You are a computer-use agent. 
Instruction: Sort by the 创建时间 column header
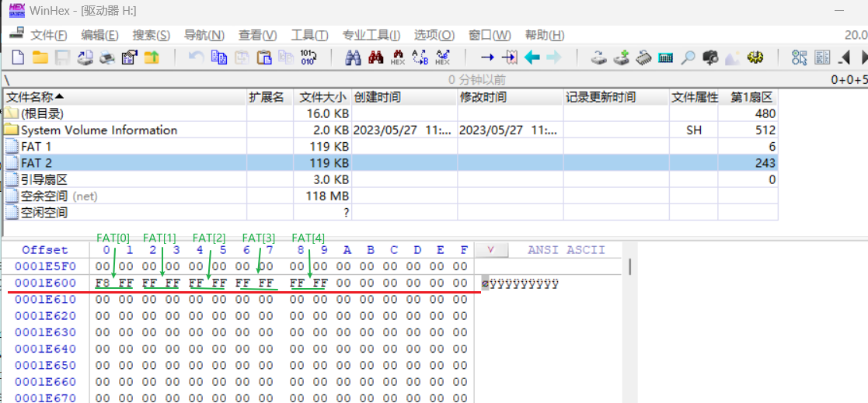point(405,97)
